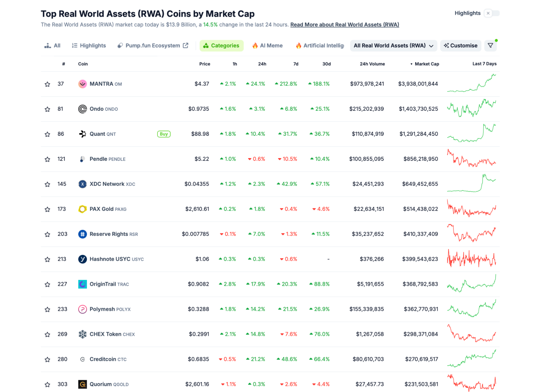Switch to the Highlights tab
This screenshot has width=551, height=392.
(89, 45)
